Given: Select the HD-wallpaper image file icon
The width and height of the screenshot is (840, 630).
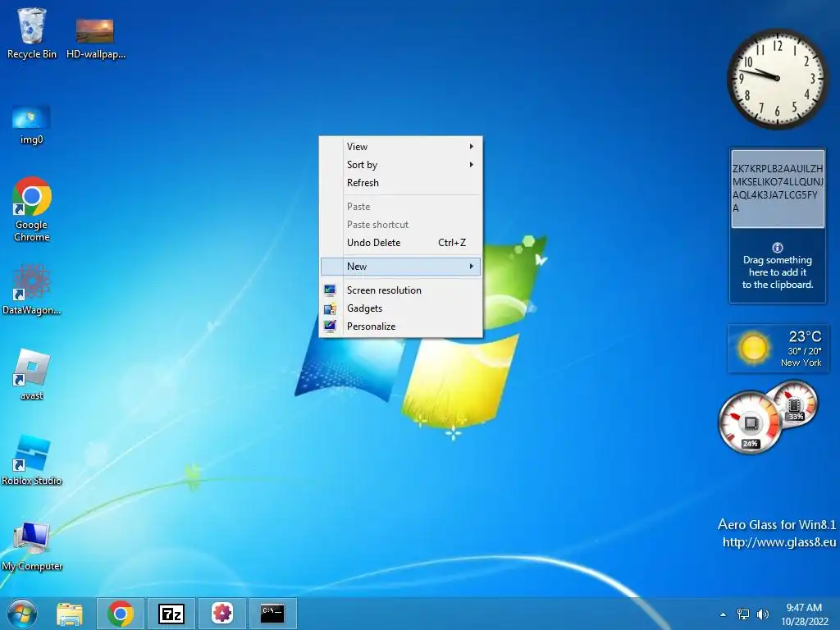Looking at the screenshot, I should coord(95,38).
